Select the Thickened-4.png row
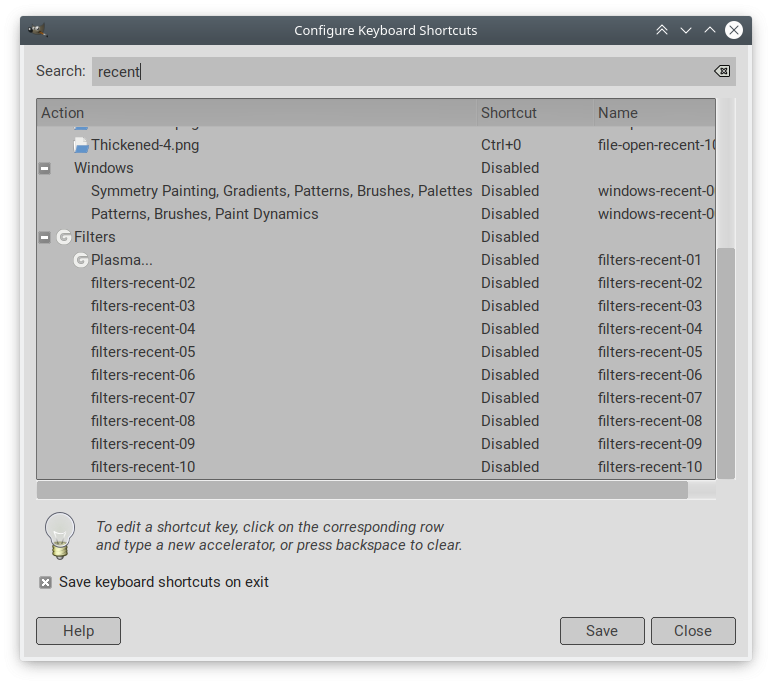 coord(376,145)
